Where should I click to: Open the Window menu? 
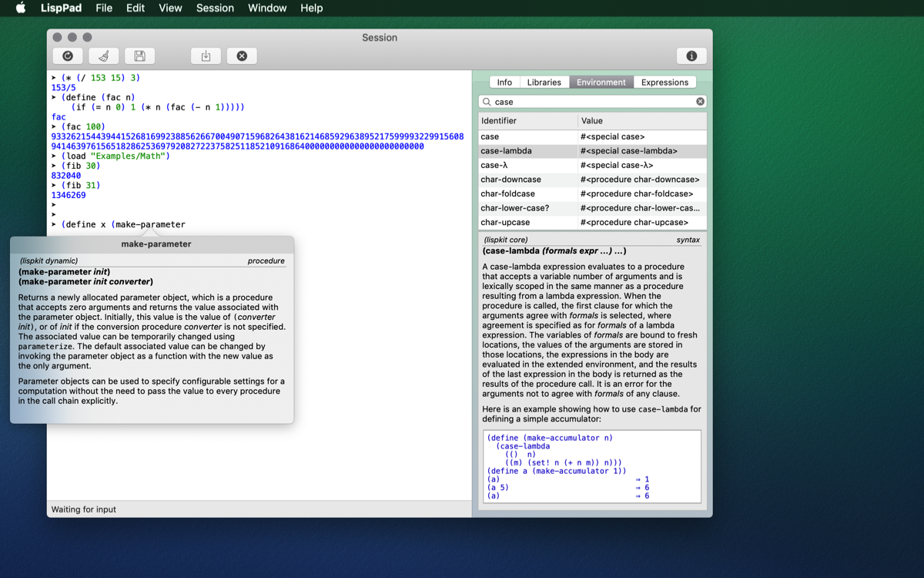click(267, 8)
